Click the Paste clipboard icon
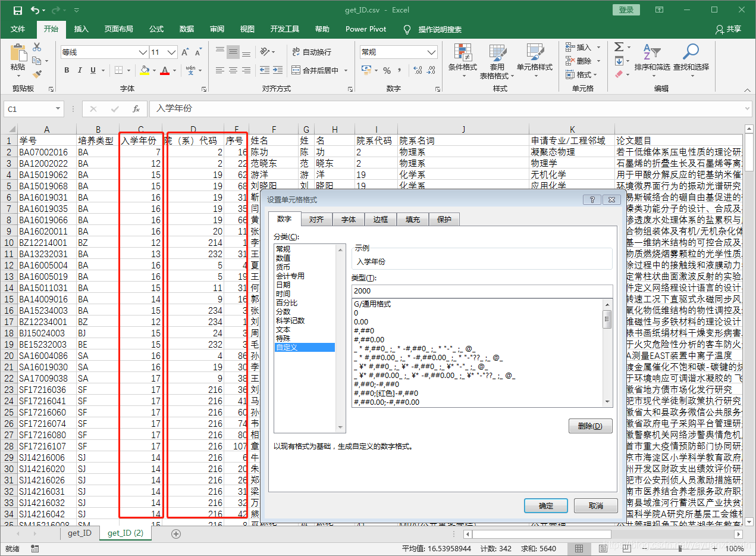The image size is (756, 556). (x=18, y=52)
